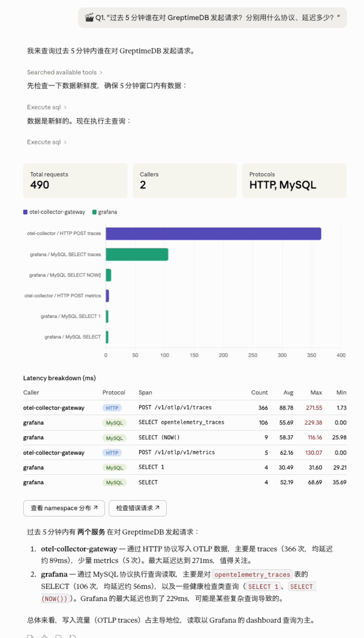
Task: Select the MySQL badge on SELECT opentelemetry_traces row
Action: point(114,423)
